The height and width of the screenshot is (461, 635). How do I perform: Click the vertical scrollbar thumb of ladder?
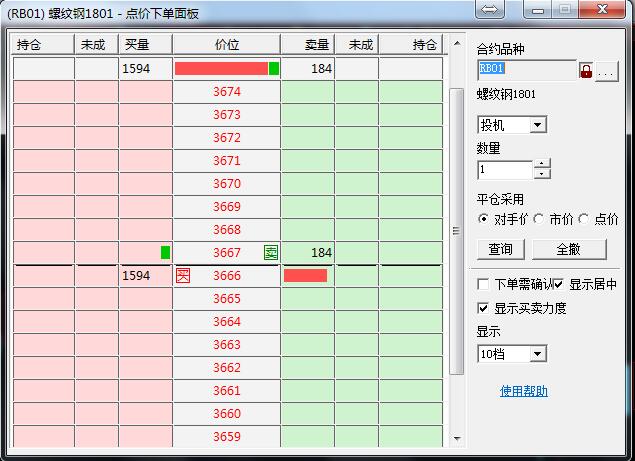click(456, 231)
